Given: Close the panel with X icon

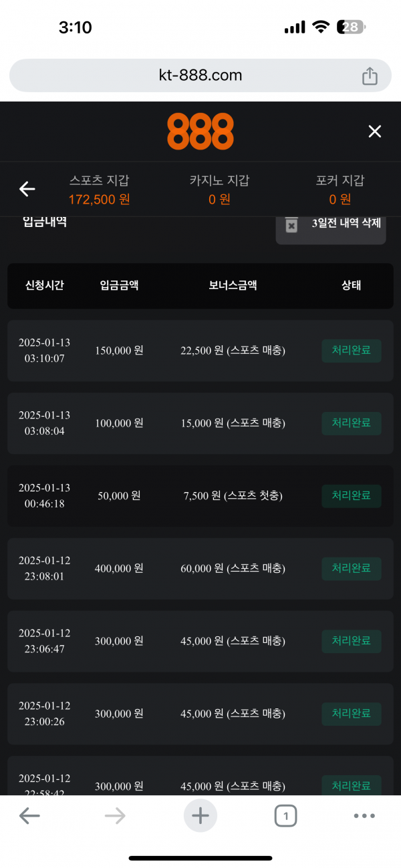Looking at the screenshot, I should 375,132.
